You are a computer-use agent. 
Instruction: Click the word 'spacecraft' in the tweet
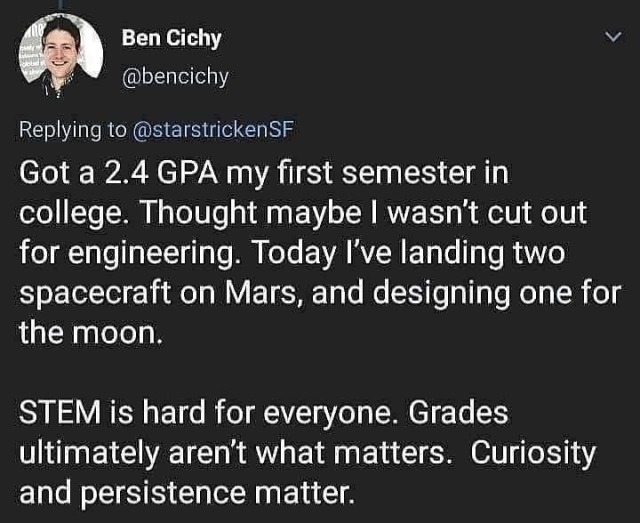95,294
